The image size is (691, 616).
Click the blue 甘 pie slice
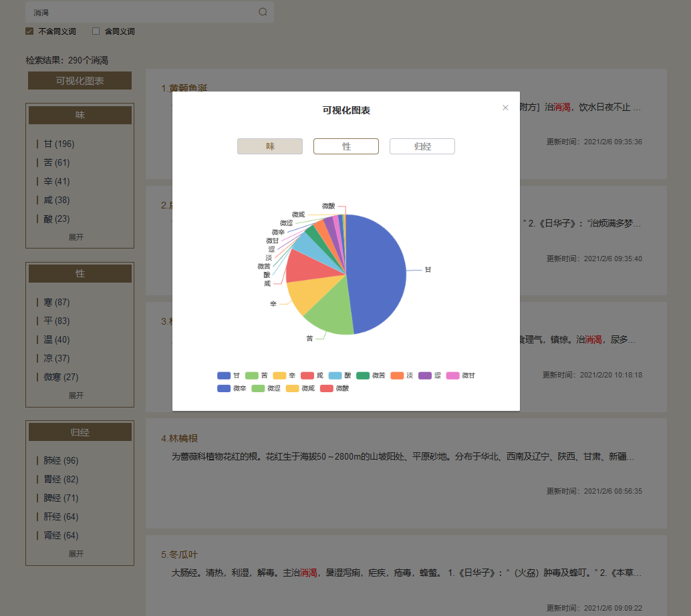(x=378, y=274)
